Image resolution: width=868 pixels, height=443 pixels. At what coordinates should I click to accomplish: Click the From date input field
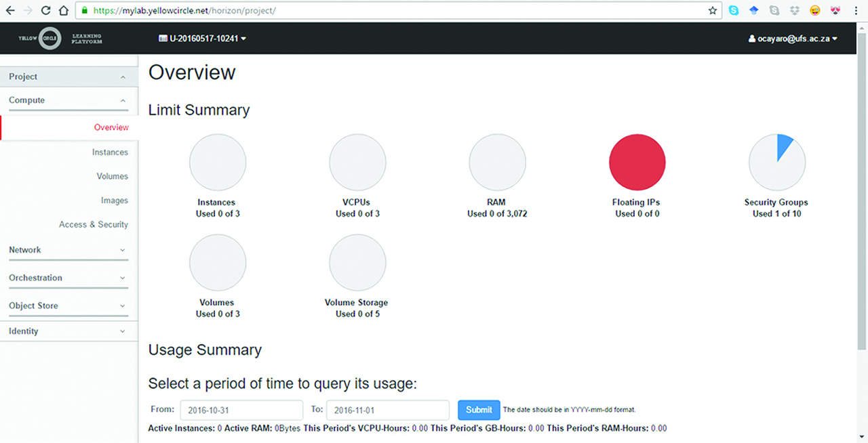[x=241, y=410]
